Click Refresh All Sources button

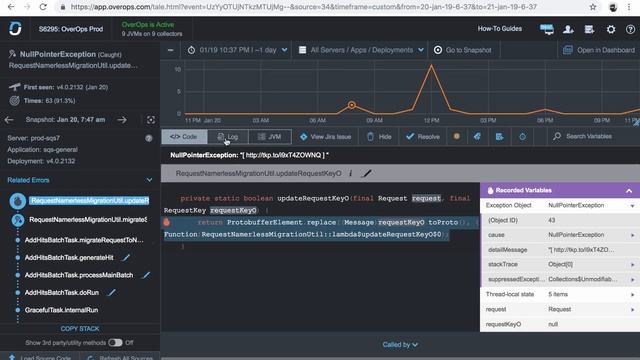(121, 357)
